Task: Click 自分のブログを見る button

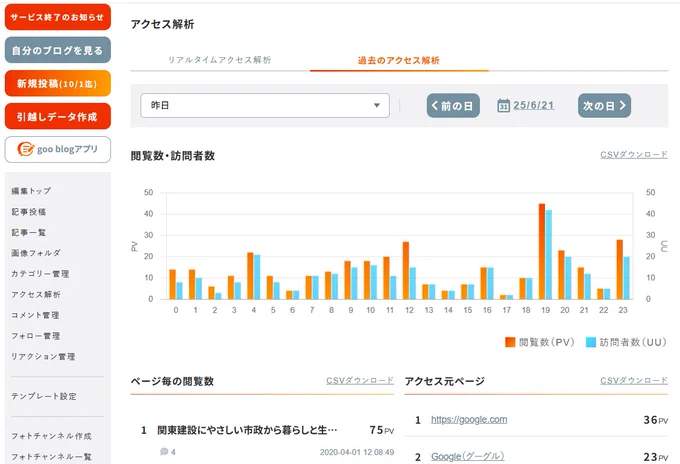Action: pyautogui.click(x=58, y=50)
